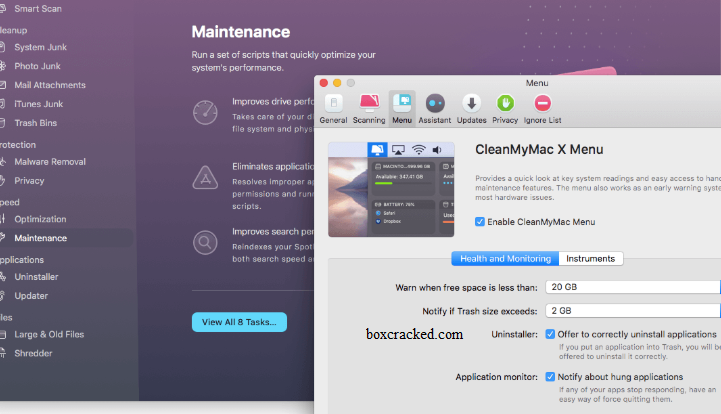
Task: Click the Smart Scan sidebar icon
Action: click(2, 8)
